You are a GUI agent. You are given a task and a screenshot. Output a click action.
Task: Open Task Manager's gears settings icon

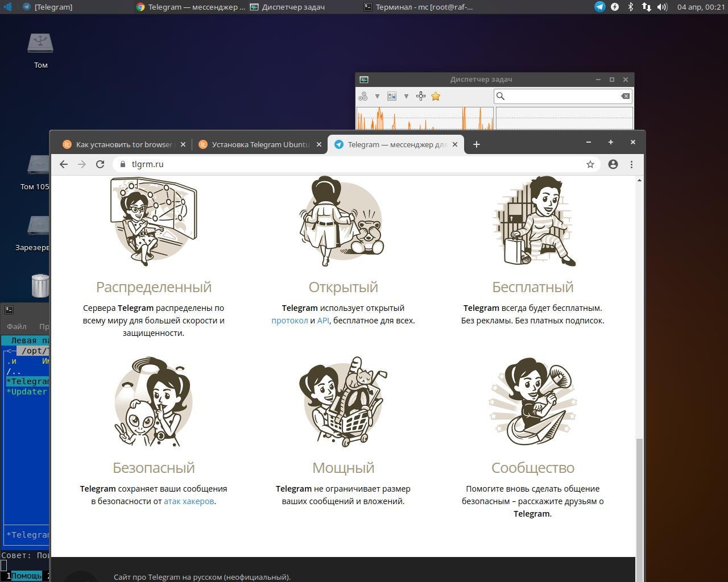click(363, 96)
